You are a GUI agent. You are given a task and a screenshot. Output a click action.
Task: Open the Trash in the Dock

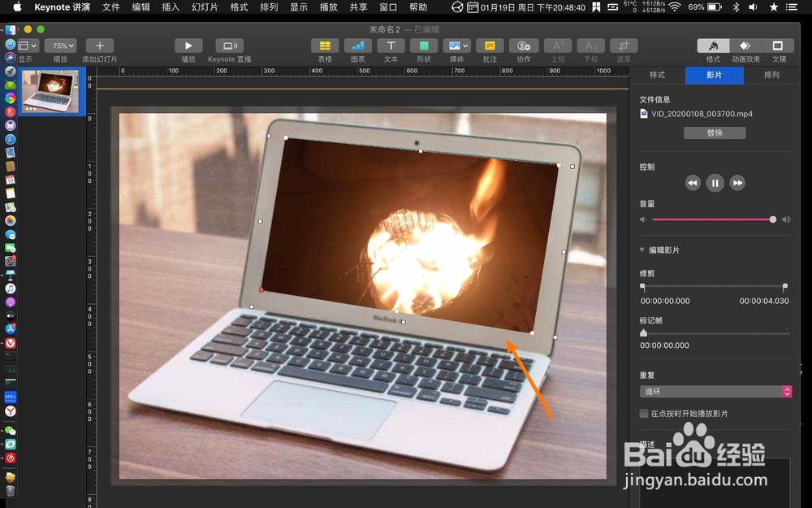tap(11, 490)
